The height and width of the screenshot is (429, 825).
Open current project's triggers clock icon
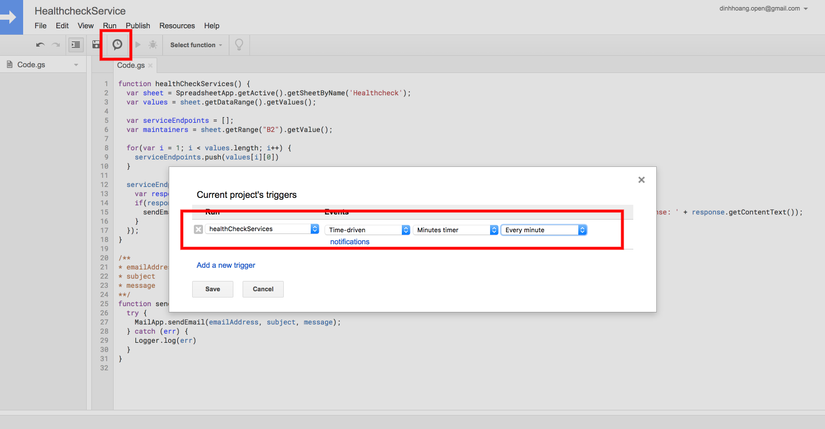click(117, 45)
